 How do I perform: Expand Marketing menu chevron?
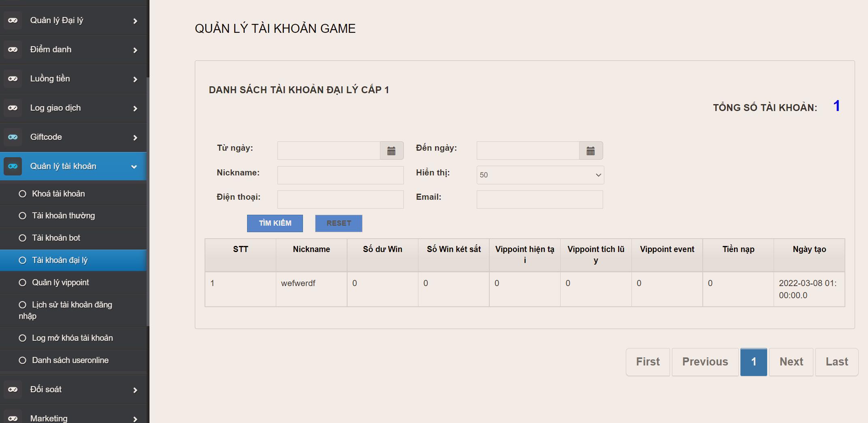135,419
